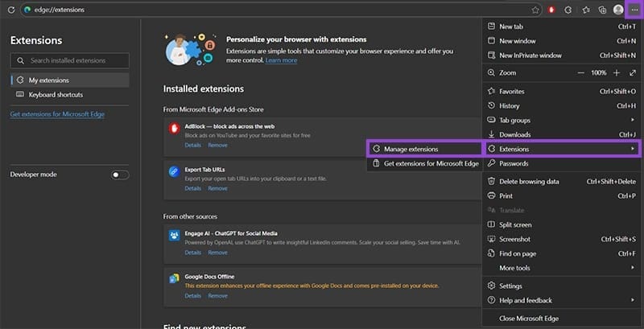Image resolution: width=644 pixels, height=329 pixels.
Task: Click the browser refresh icon
Action: [x=11, y=10]
